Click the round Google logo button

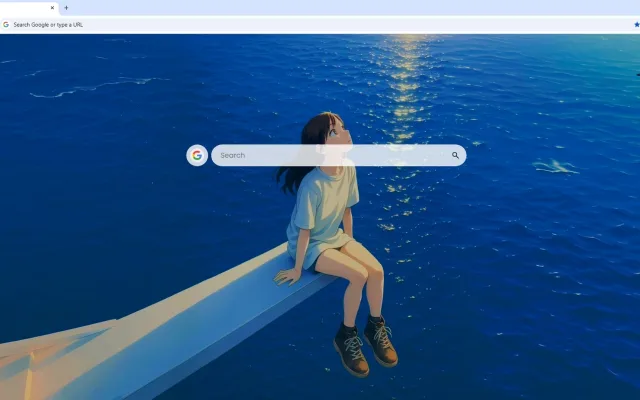197,155
